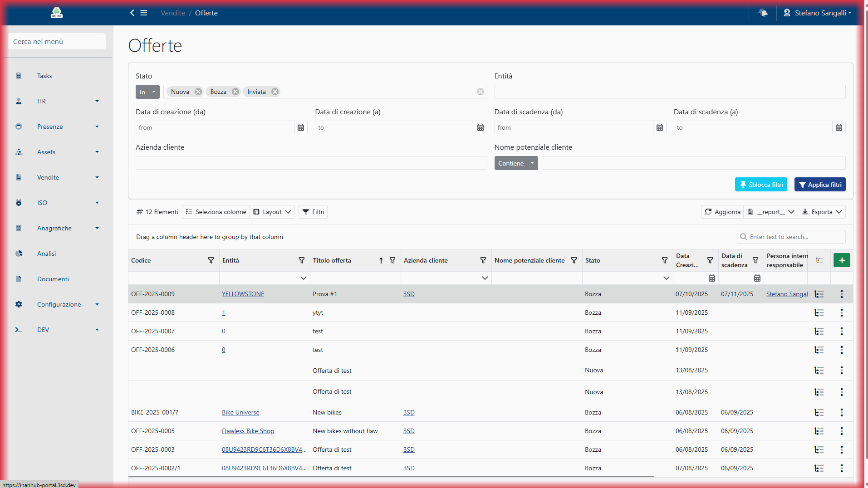Open the YELLOWSTONE entity link

coord(243,294)
